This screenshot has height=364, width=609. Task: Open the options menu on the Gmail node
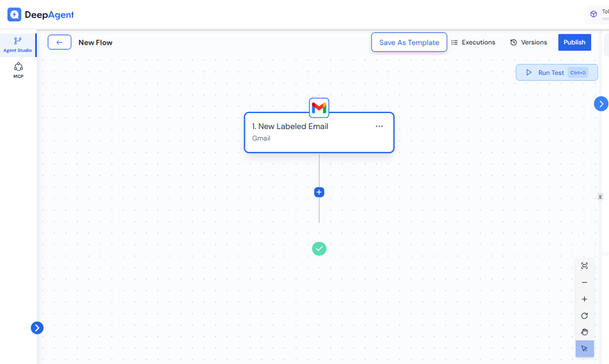click(379, 126)
